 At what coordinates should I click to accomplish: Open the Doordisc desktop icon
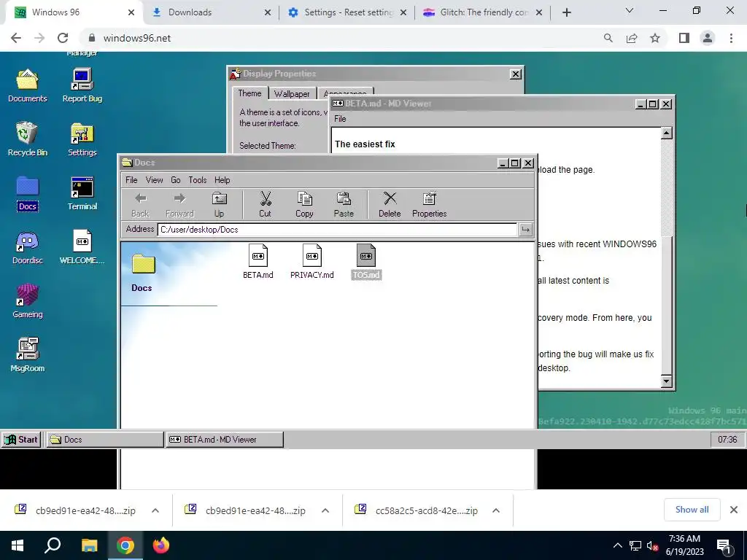(x=27, y=248)
